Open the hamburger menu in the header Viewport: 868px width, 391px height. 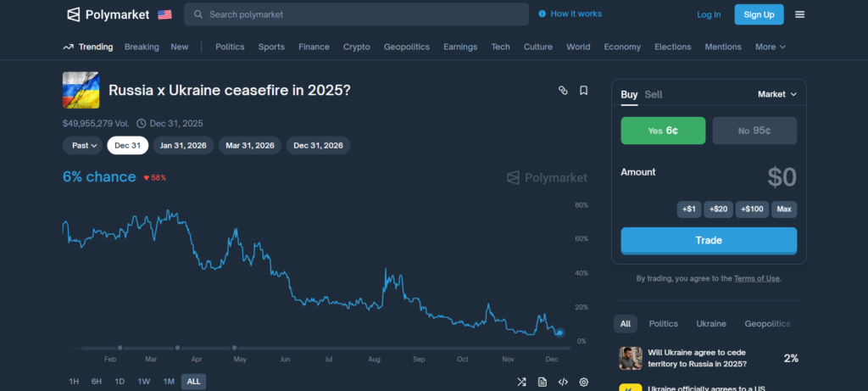[799, 14]
